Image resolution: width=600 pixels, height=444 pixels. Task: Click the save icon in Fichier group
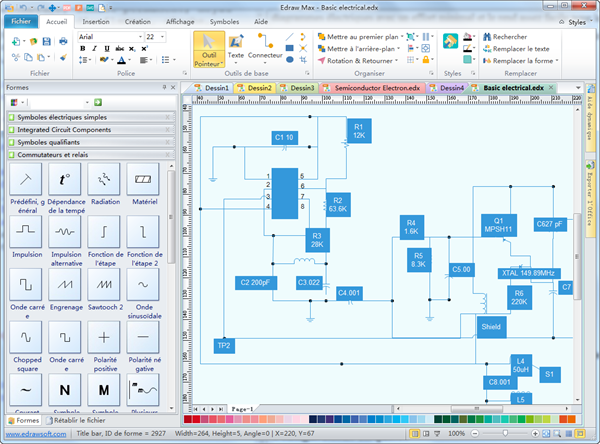pyautogui.click(x=47, y=41)
